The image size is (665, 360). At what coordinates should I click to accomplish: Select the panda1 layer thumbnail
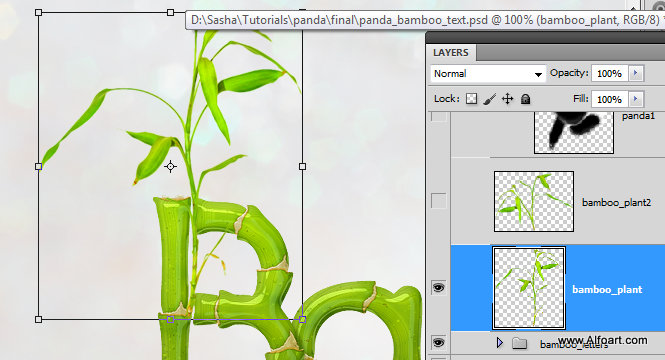click(574, 132)
